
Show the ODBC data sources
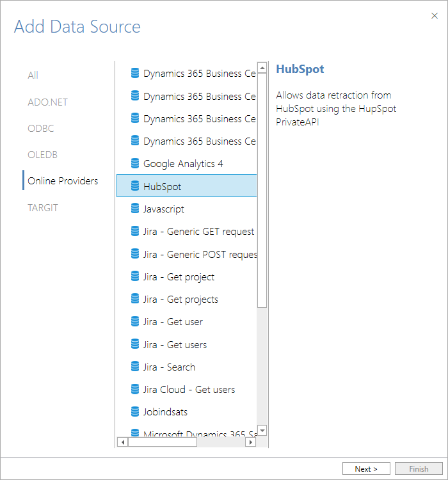[x=41, y=129]
